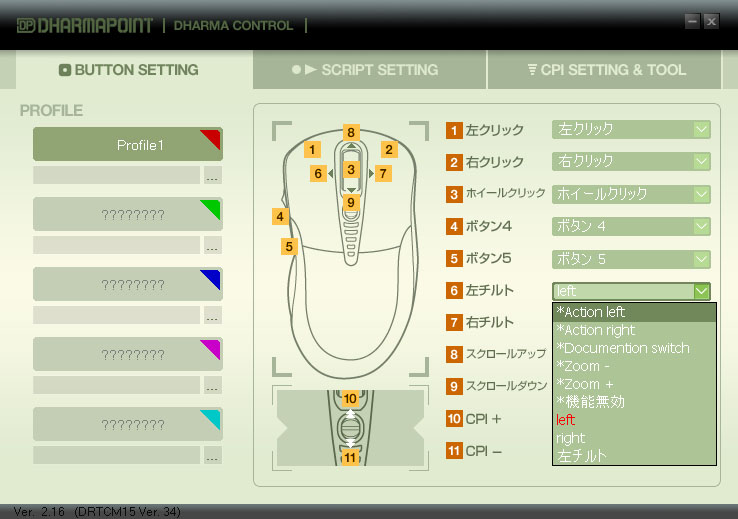Click left tilt marker 6 on diagram

click(x=318, y=174)
